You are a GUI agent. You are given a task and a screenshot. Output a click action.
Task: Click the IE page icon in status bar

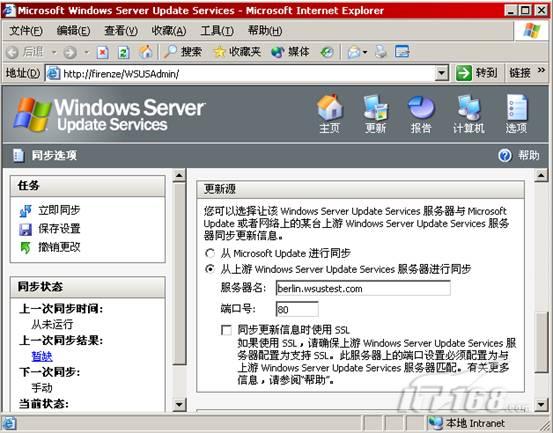pos(9,423)
